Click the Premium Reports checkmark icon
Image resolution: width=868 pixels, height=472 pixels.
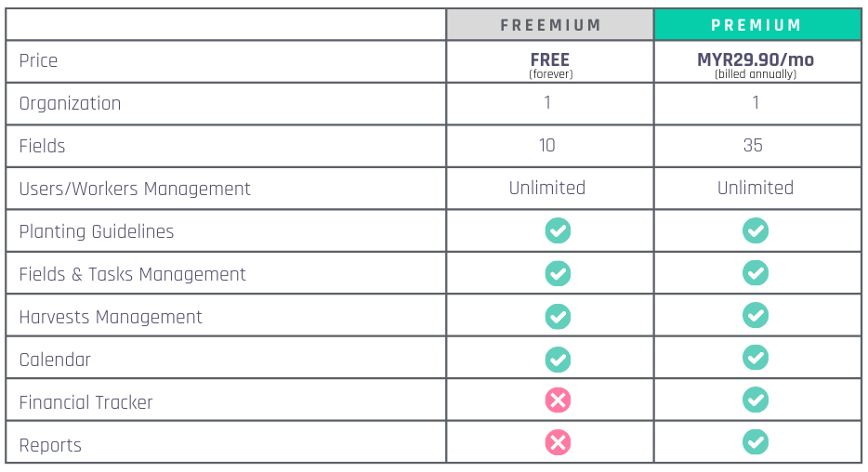(x=755, y=442)
